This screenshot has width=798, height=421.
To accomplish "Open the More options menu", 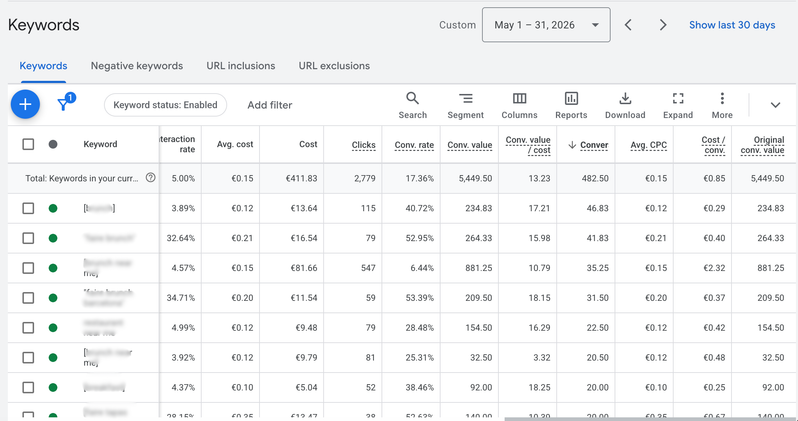I will click(722, 105).
